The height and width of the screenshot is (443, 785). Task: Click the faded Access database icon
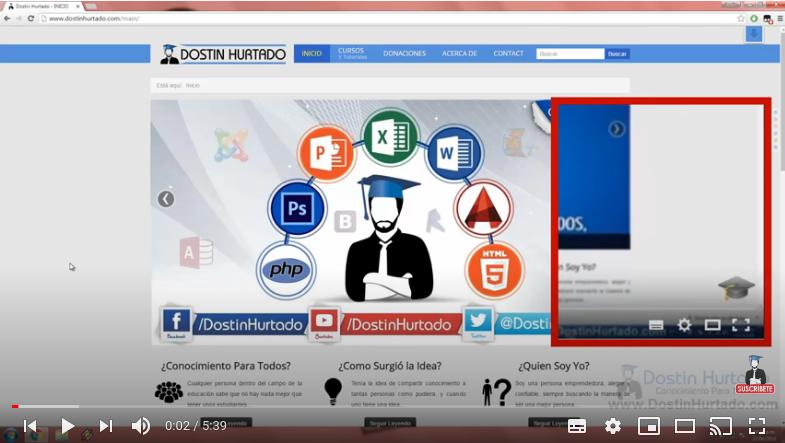pyautogui.click(x=196, y=253)
